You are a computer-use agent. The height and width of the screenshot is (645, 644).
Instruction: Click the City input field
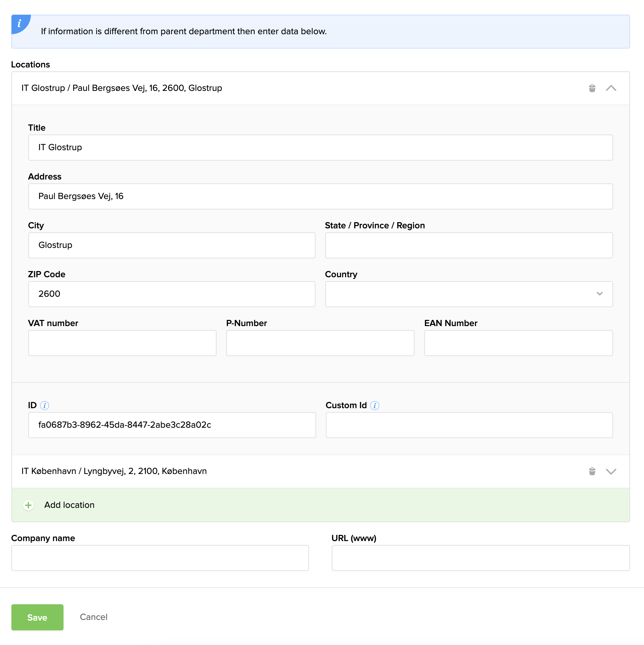(172, 245)
